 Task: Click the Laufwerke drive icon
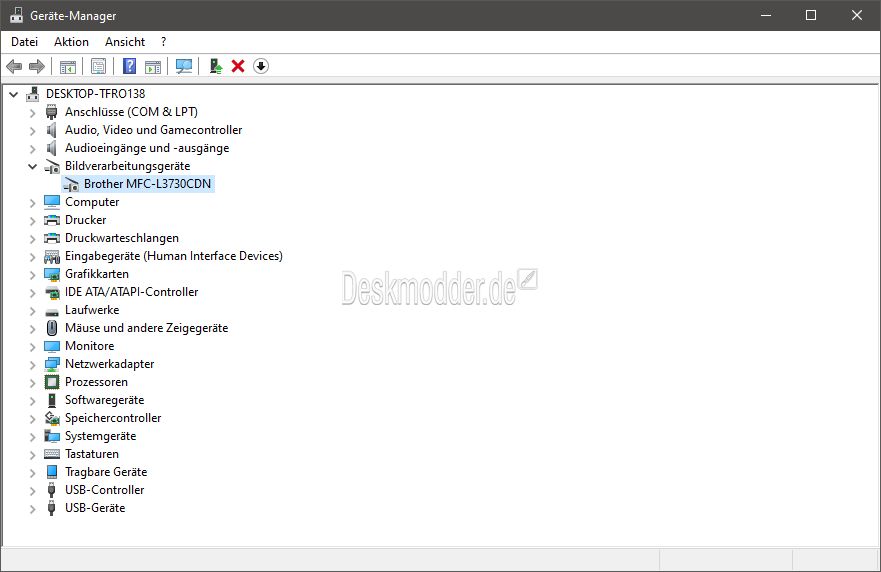(52, 311)
